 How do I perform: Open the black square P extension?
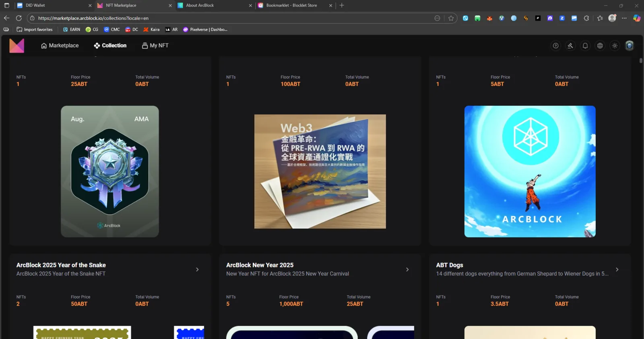(x=538, y=18)
